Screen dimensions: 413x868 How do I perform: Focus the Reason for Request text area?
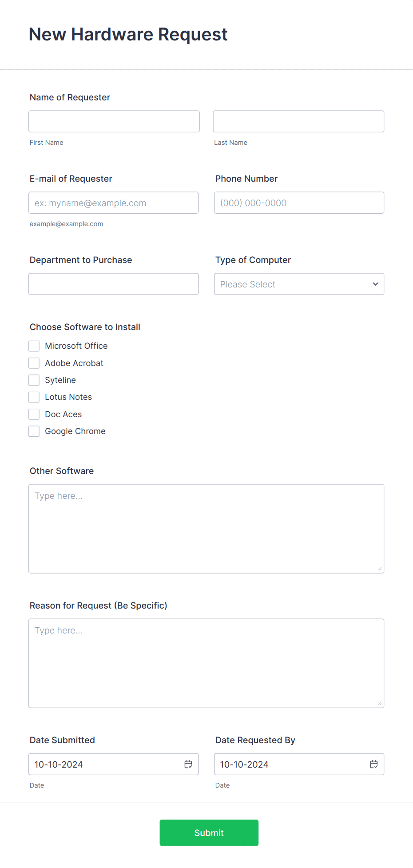tap(206, 663)
